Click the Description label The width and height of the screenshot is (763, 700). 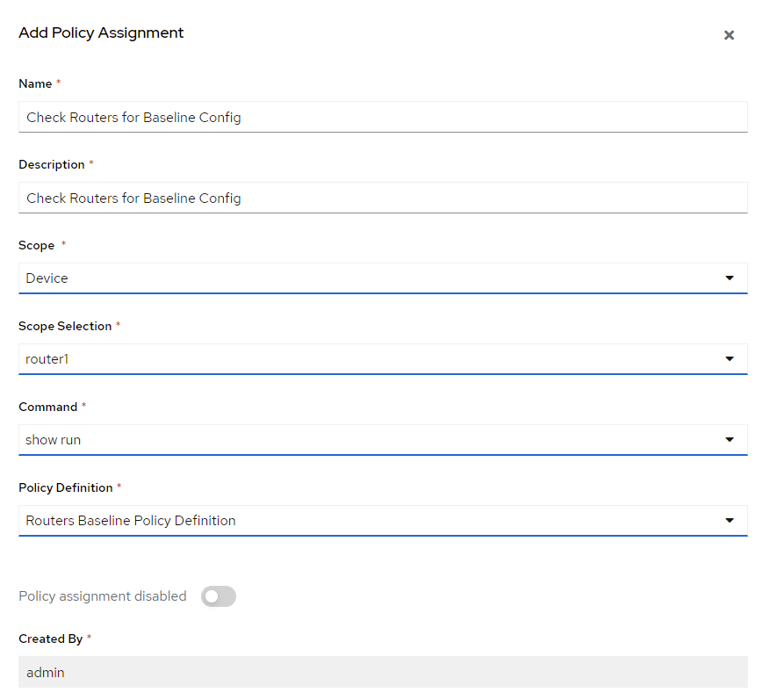(52, 164)
